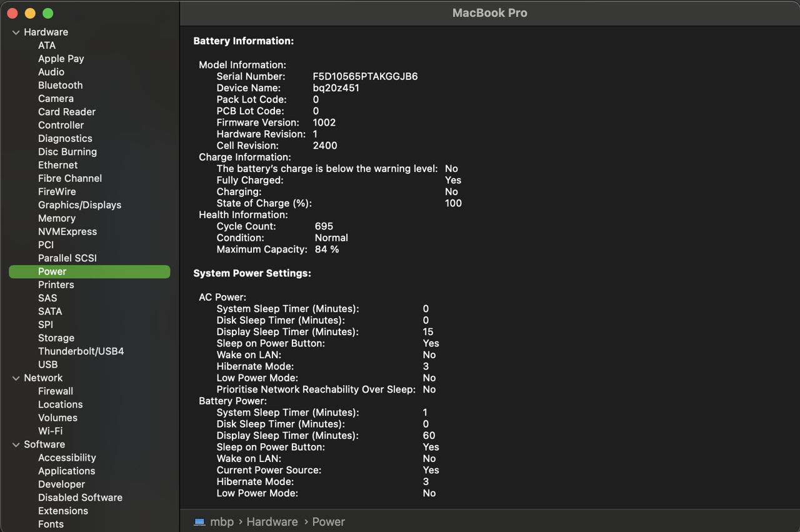Open the Fibre Channel entry
Screen dimensions: 800x532
70,178
